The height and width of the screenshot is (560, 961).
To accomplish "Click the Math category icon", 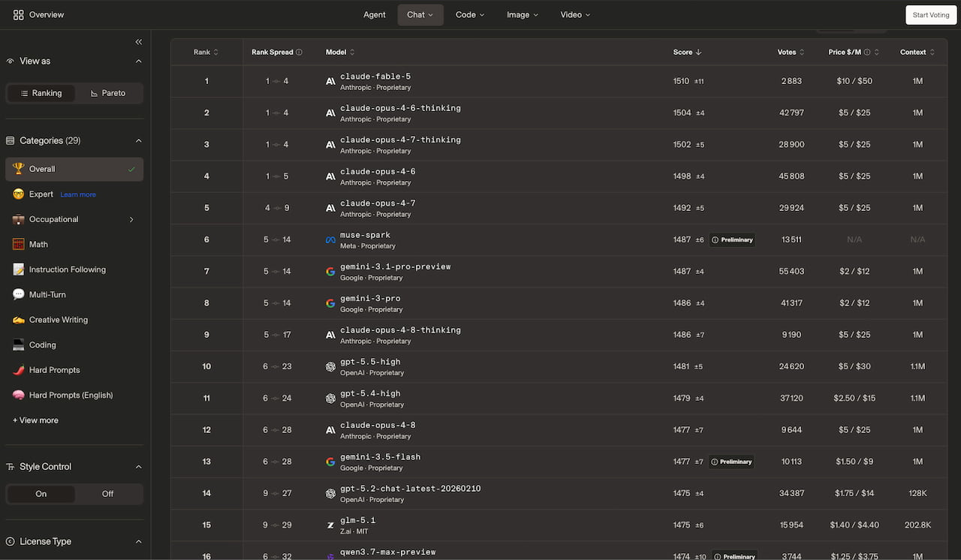I will click(19, 245).
